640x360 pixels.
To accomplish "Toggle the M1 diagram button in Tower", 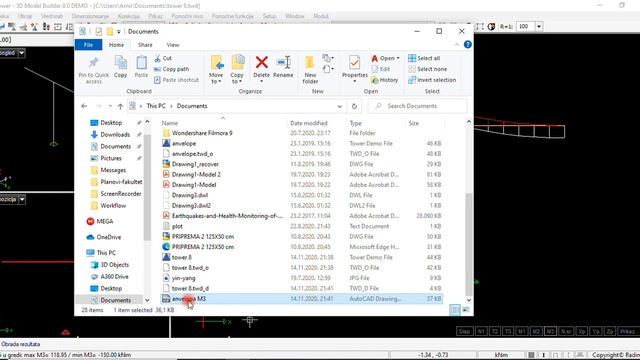I will click(522, 331).
